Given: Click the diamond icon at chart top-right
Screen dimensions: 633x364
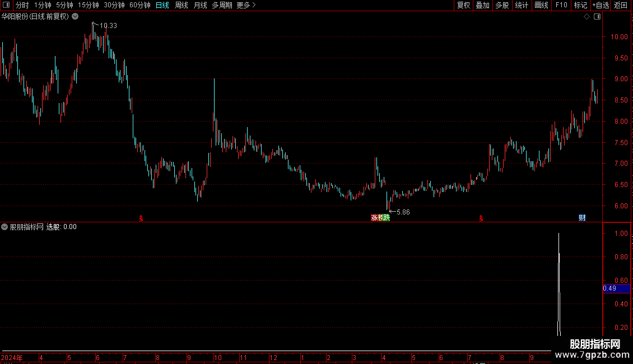Looking at the screenshot, I should (x=587, y=17).
